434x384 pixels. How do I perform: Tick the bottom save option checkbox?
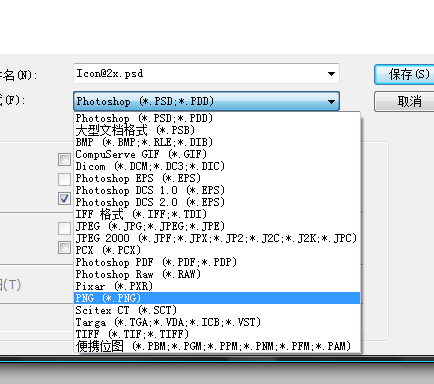coord(64,248)
